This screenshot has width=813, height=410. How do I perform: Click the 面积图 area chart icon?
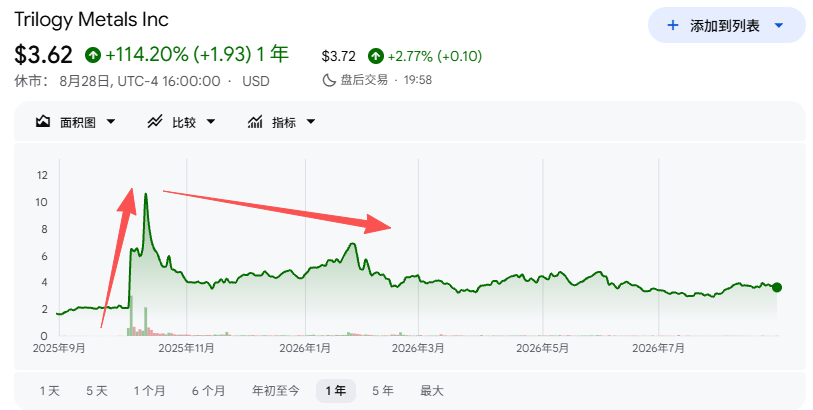click(43, 122)
